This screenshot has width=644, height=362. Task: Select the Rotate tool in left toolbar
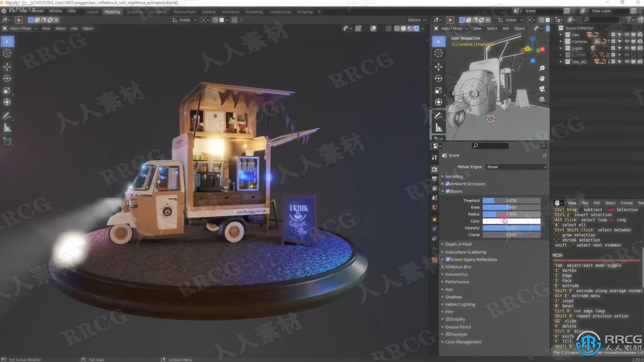pos(7,78)
